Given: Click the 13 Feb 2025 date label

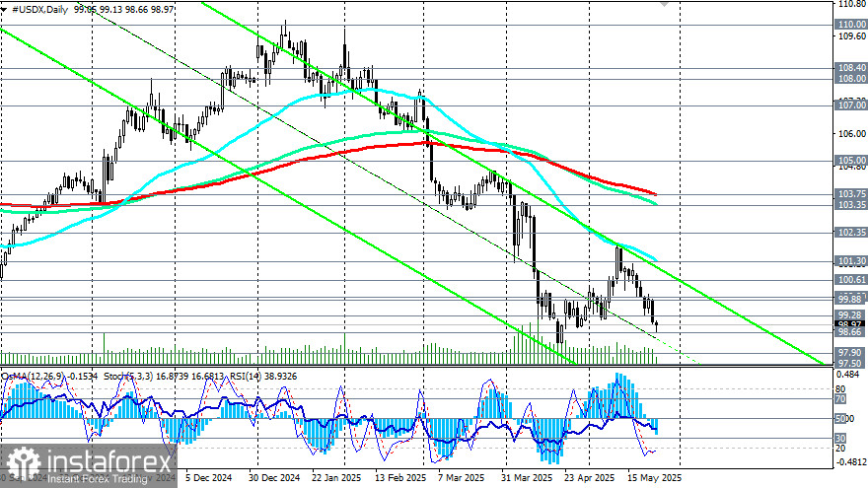Looking at the screenshot, I should 400,477.
